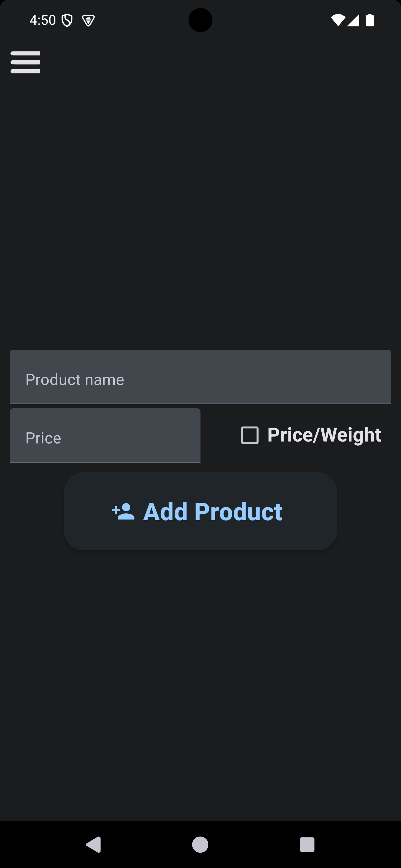Tap the 'Product name' placeholder text

pos(75,380)
